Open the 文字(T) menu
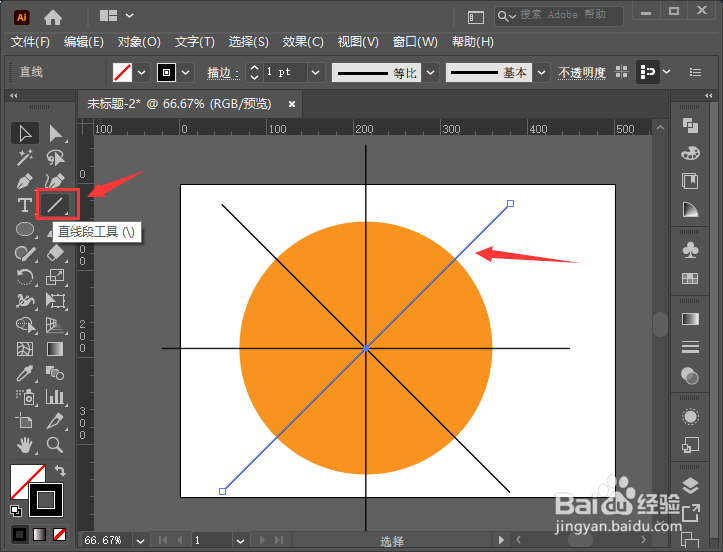 (x=195, y=42)
